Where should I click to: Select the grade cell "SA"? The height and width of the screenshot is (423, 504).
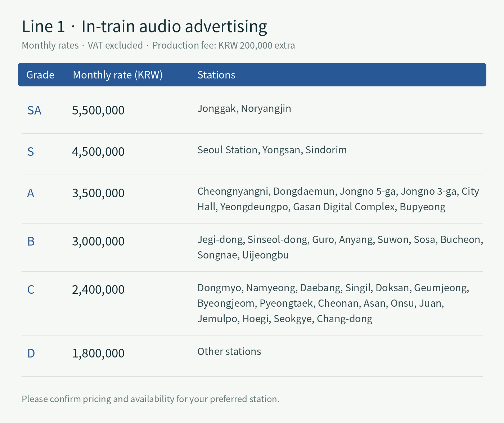34,110
